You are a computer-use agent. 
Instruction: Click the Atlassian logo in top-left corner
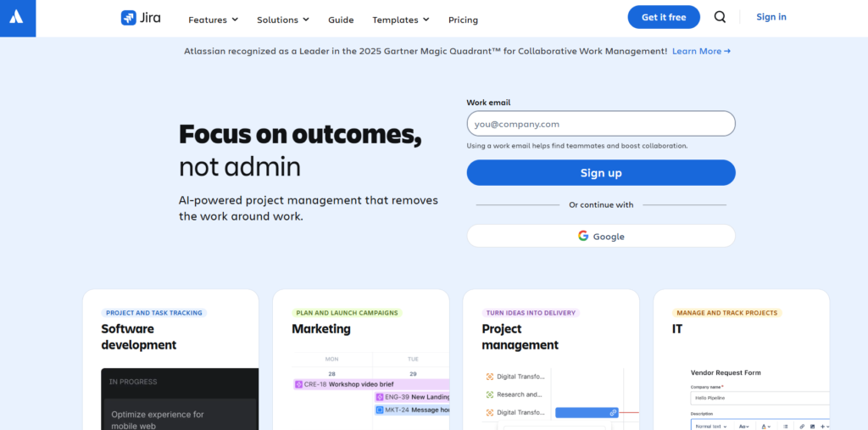[18, 18]
